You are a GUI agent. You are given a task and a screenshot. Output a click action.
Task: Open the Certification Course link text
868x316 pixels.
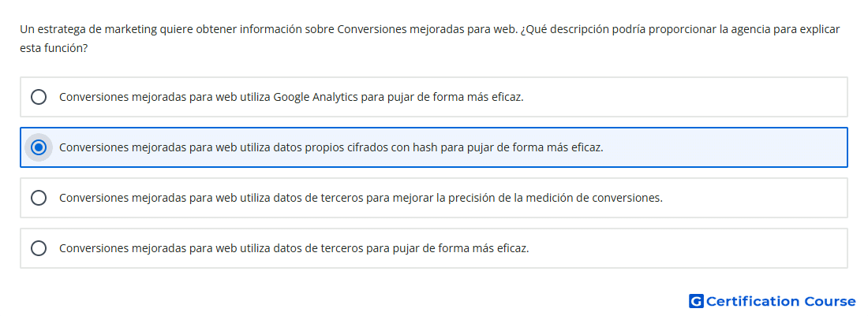(780, 301)
